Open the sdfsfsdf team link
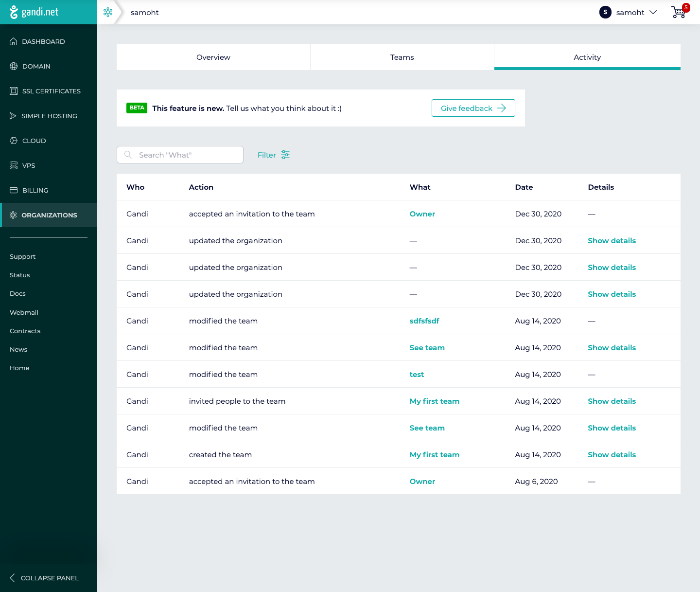Screen dimensions: 700x592 pos(424,321)
